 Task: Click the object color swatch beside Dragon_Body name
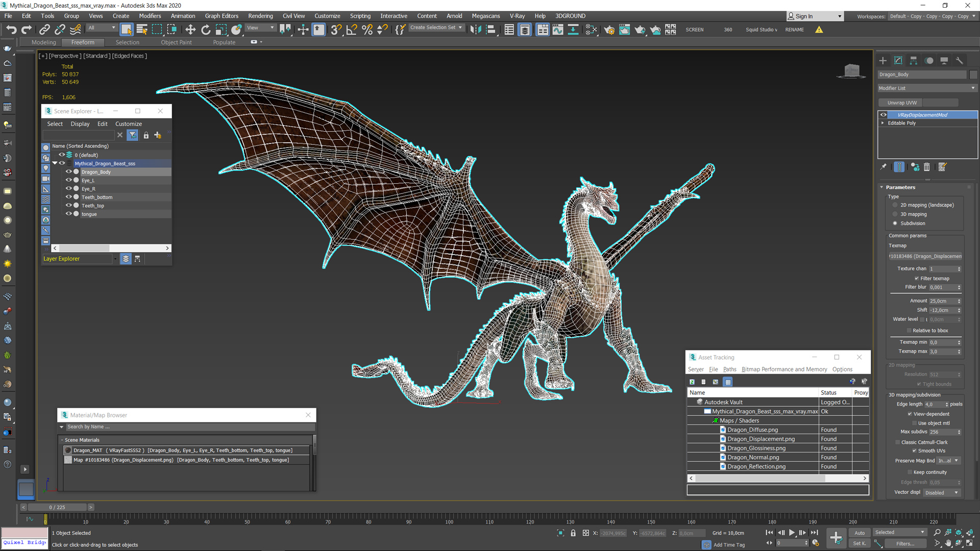pyautogui.click(x=973, y=74)
